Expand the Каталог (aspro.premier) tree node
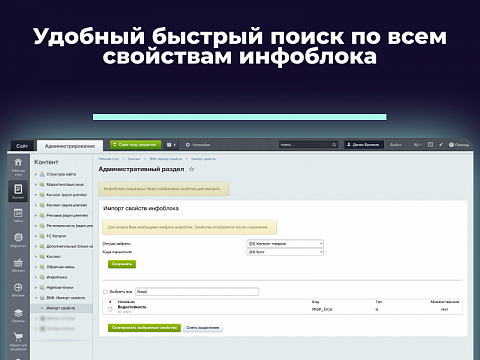Viewport: 480px width, 360px height. pyautogui.click(x=36, y=195)
